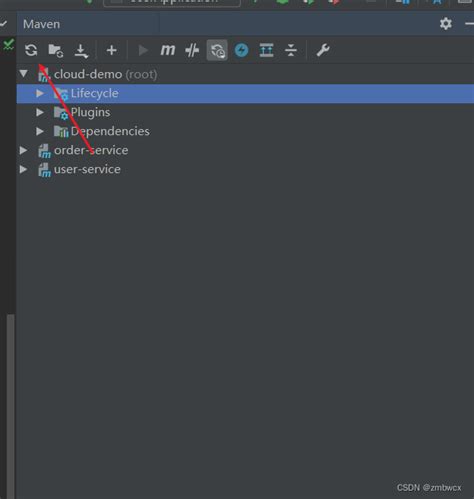
Task: Expand the Plugins node
Action: 40,112
